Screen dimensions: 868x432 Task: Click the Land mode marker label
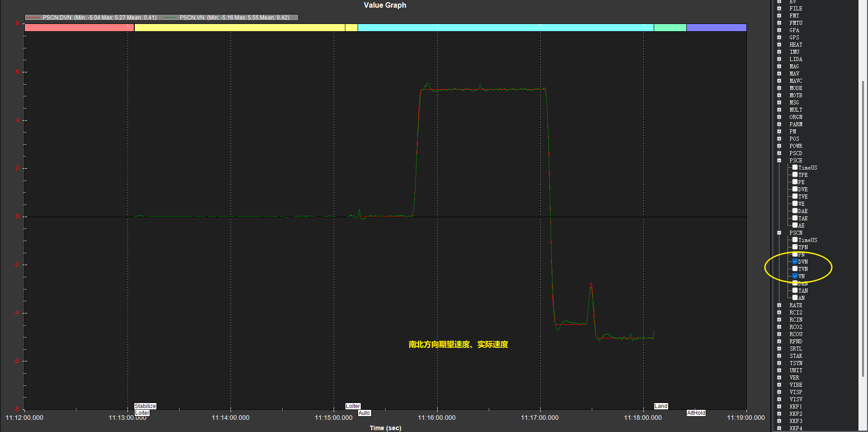tap(661, 406)
